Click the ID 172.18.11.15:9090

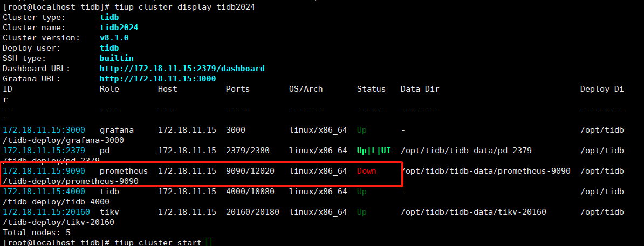pyautogui.click(x=44, y=171)
